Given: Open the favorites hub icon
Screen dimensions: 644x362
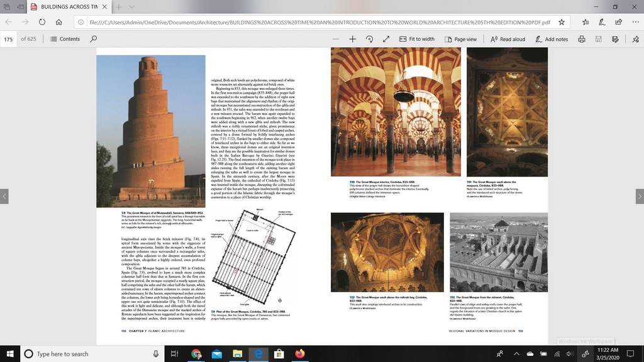Looking at the screenshot, I should pyautogui.click(x=586, y=22).
